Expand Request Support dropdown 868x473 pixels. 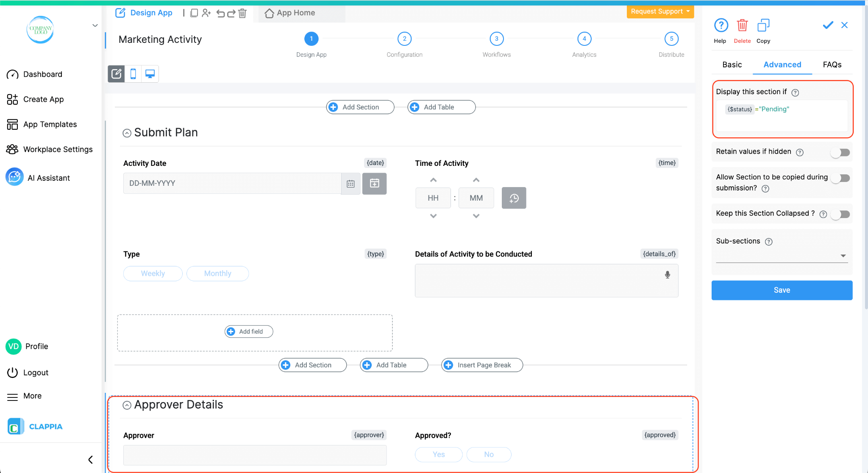(660, 11)
